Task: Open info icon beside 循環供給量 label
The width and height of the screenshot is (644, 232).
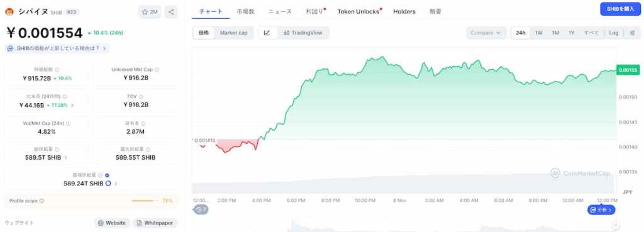Action: point(100,175)
